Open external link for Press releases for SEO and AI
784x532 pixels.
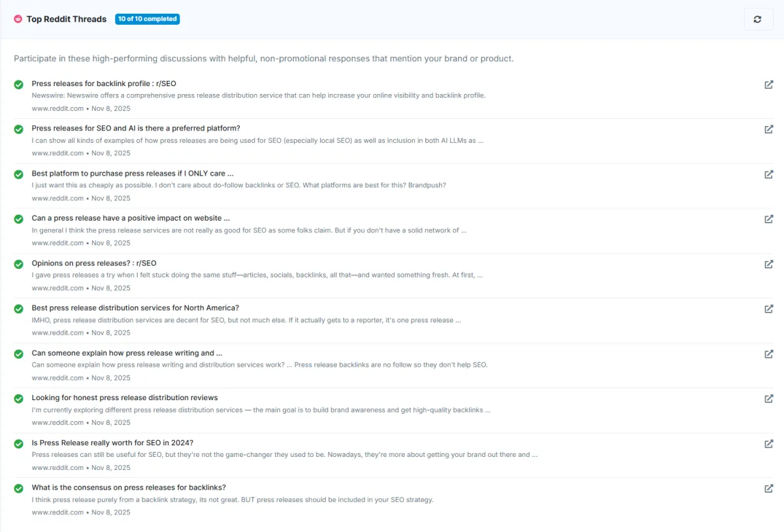[x=769, y=129]
